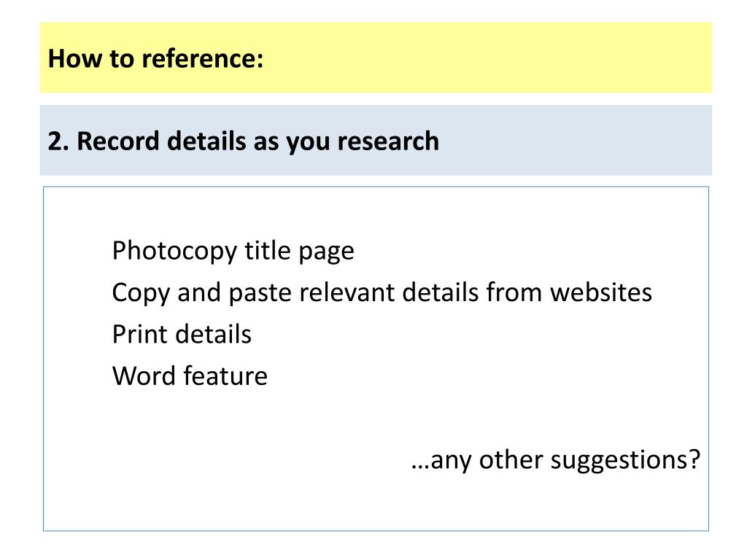
Task: Select the 'Print details' text line
Action: [182, 334]
